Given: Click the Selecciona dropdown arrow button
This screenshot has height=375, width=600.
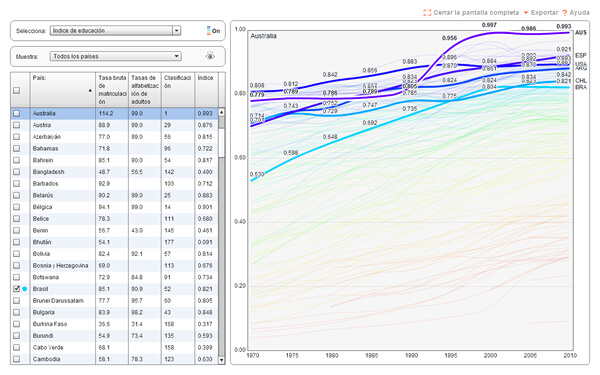Looking at the screenshot, I should click(176, 31).
